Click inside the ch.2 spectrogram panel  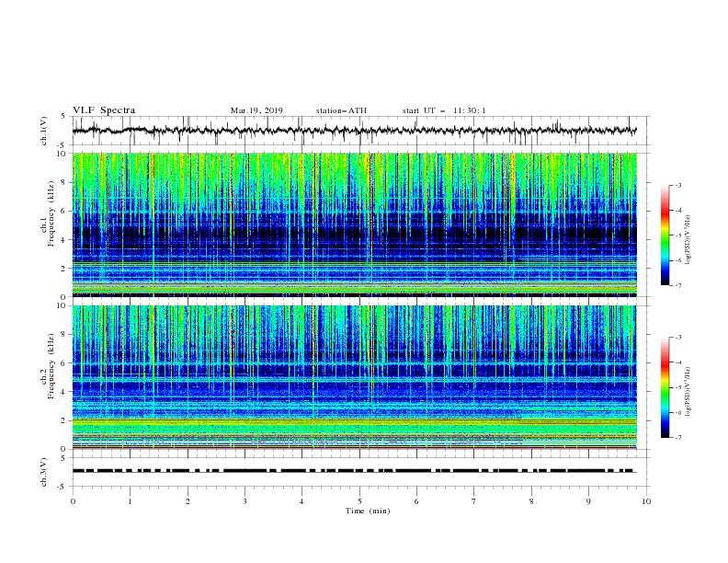pyautogui.click(x=354, y=377)
